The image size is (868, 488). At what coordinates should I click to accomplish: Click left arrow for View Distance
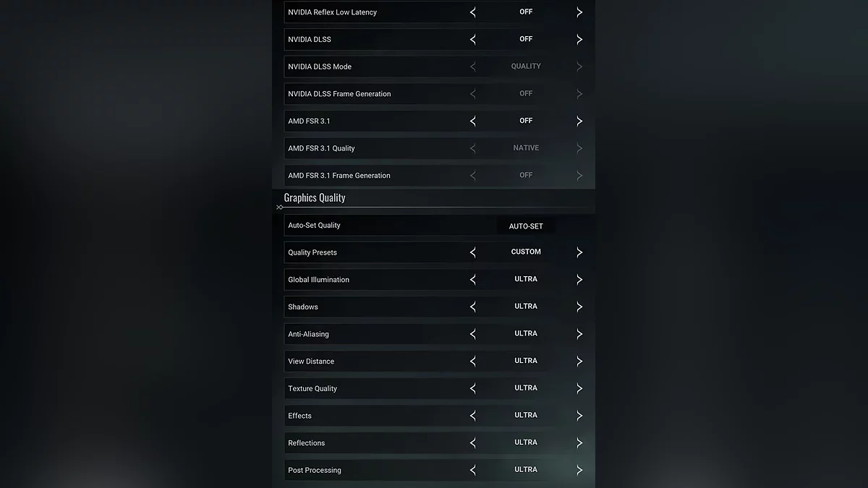coord(473,361)
